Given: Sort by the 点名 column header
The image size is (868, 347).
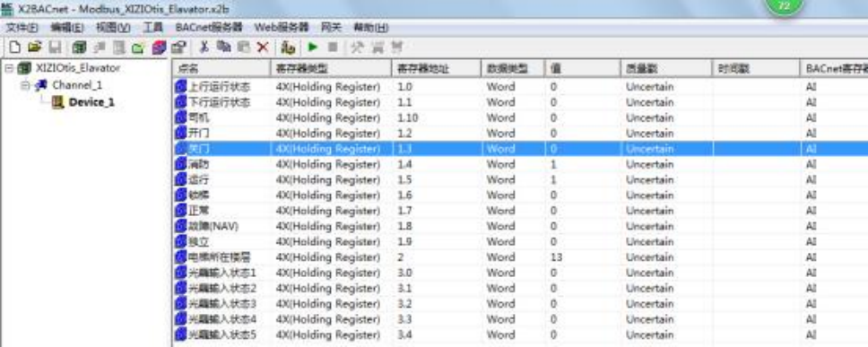Looking at the screenshot, I should 221,69.
